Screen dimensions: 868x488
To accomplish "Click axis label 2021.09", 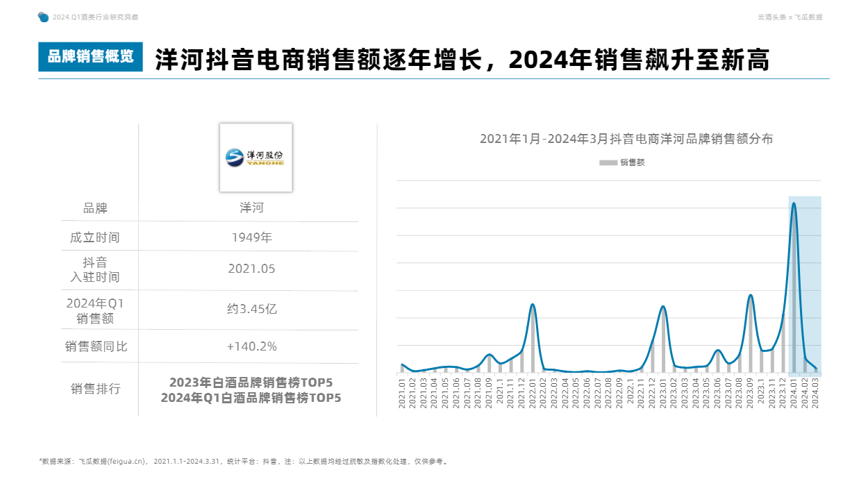I will [490, 393].
